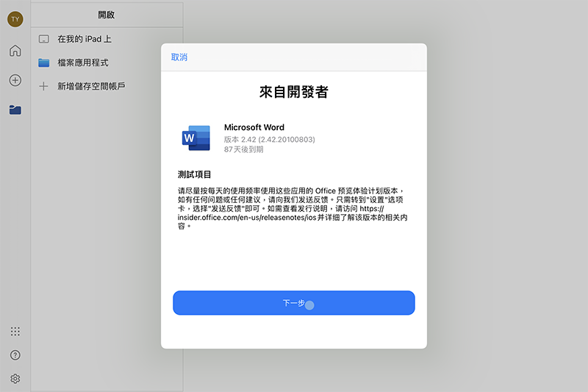Click the Microsoft Word app icon in dialog
Viewport: 588px width, 392px height.
pos(196,138)
